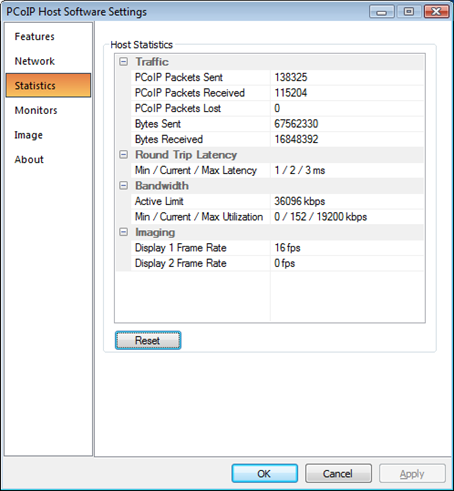Select the Display 2 Frame Rate row
This screenshot has height=491, width=454.
pyautogui.click(x=278, y=263)
